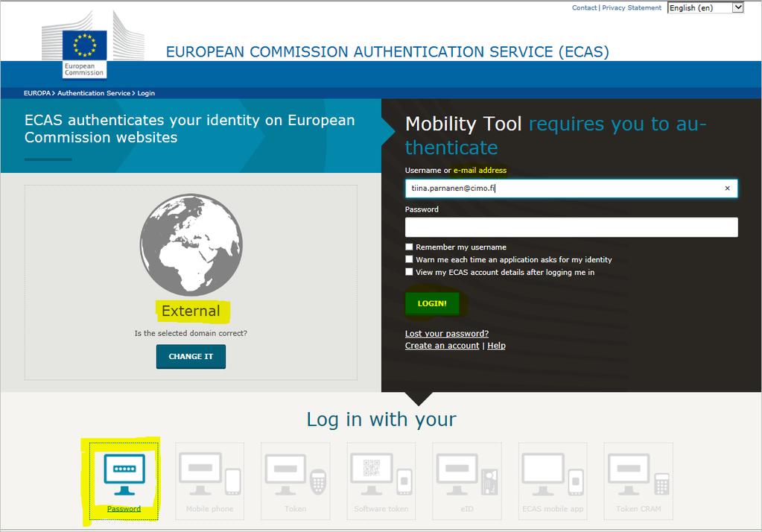Click Login in the breadcrumb
This screenshot has height=532, width=762.
[x=146, y=93]
